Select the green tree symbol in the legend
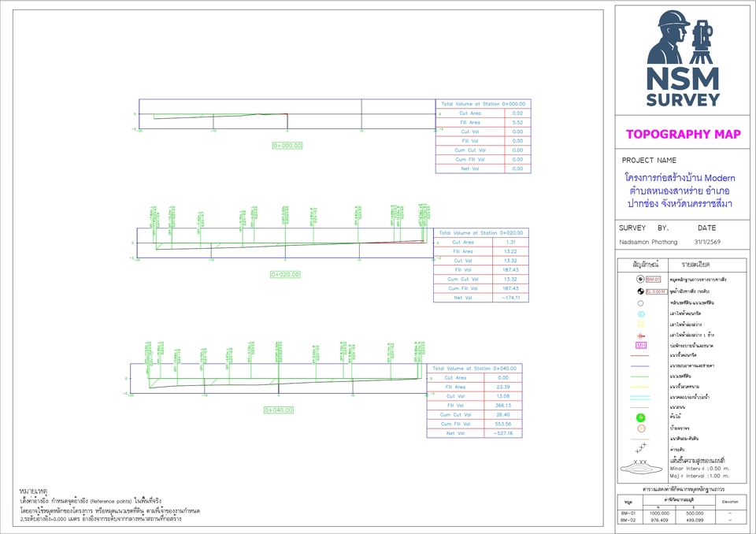The width and height of the screenshot is (756, 534). 640,417
